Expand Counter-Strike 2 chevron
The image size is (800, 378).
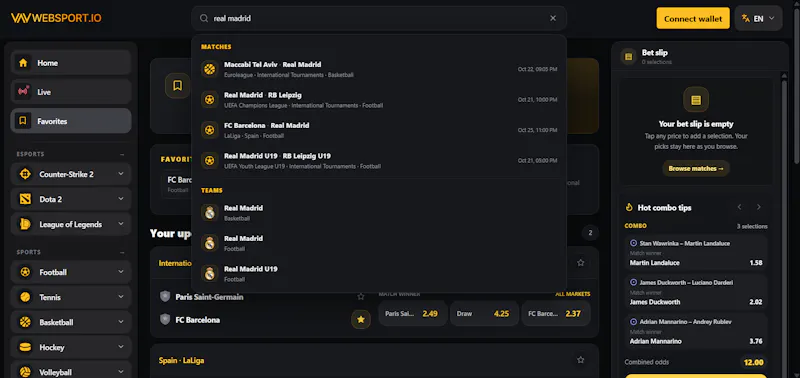point(121,174)
